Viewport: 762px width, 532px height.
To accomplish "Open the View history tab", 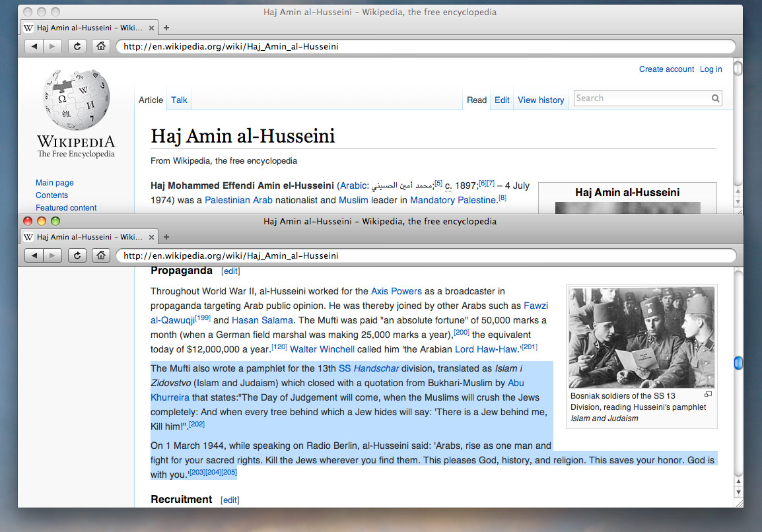I will pyautogui.click(x=541, y=100).
